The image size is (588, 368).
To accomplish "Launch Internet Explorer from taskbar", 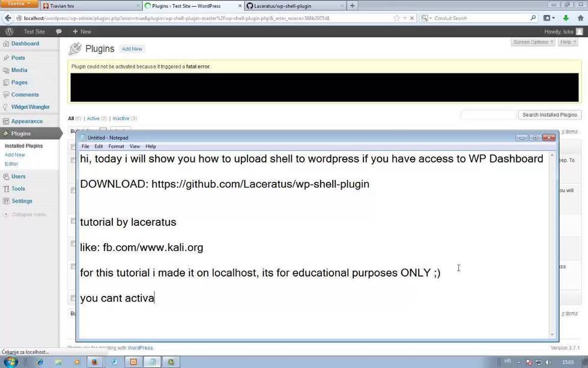I will 40,362.
